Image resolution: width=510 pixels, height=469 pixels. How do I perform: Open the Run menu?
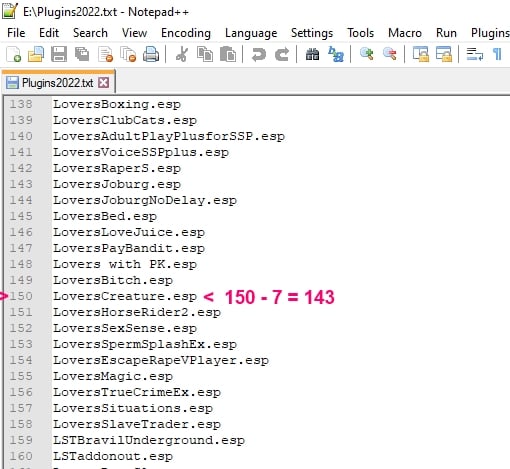[446, 33]
